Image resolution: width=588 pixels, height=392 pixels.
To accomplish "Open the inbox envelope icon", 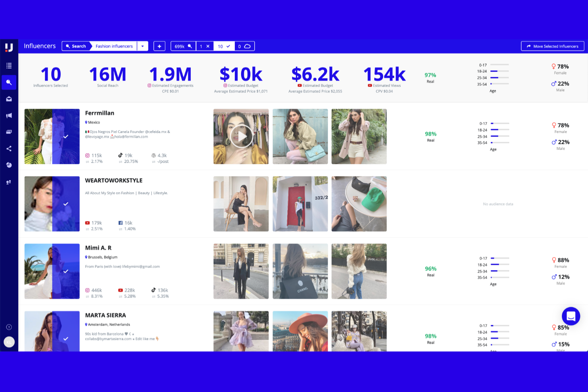I will pyautogui.click(x=9, y=98).
